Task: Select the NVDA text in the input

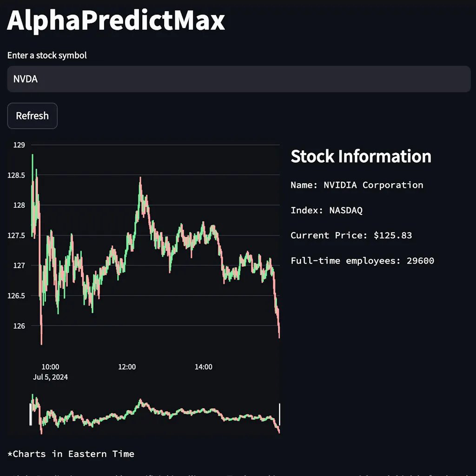Action: click(25, 79)
